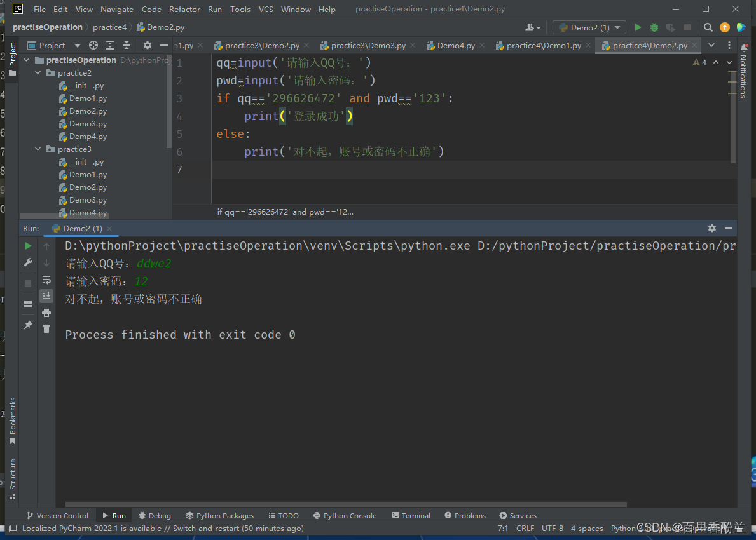The width and height of the screenshot is (756, 540).
Task: Open the Terminal tool window
Action: point(411,515)
